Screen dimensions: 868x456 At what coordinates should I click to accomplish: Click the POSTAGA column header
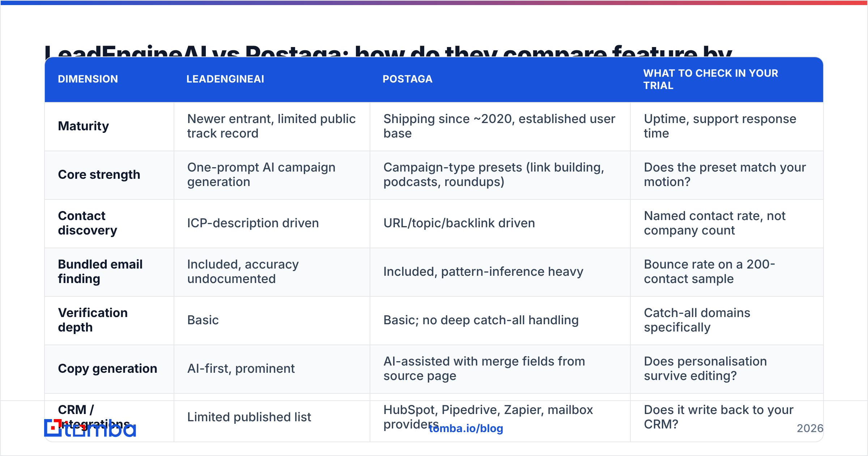408,79
